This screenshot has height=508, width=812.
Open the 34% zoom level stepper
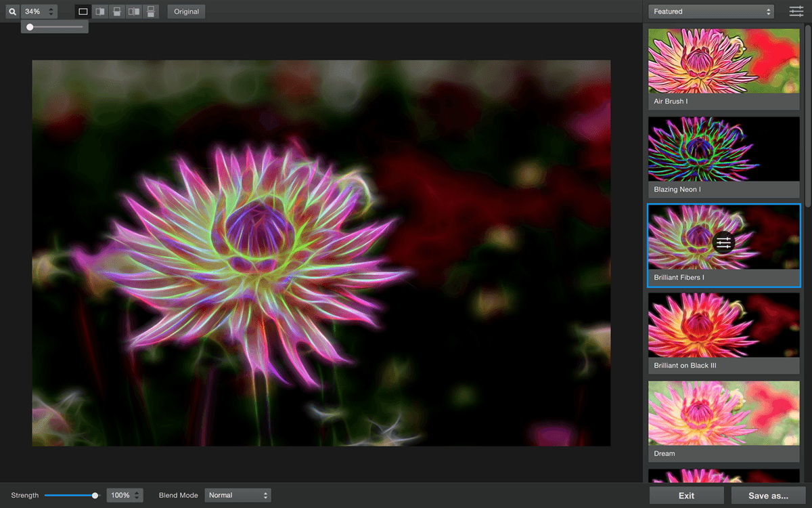(52, 12)
